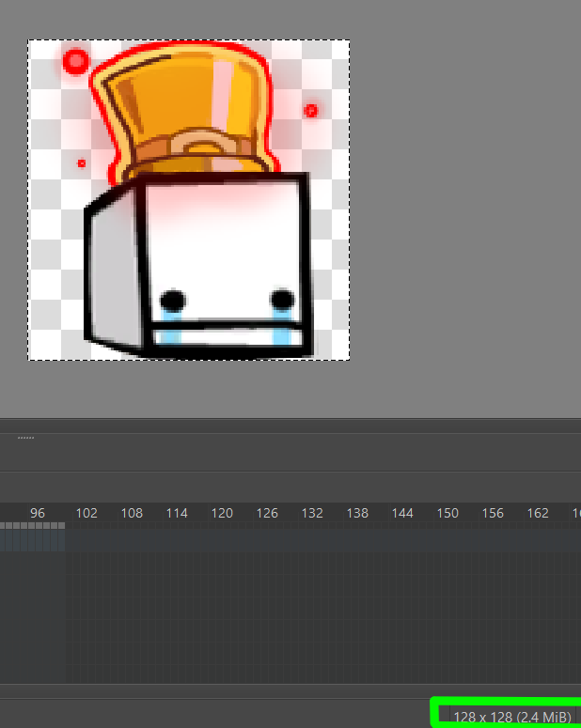Jump to frame 120 in timeline ruler
This screenshot has height=728, width=581.
coord(222,513)
